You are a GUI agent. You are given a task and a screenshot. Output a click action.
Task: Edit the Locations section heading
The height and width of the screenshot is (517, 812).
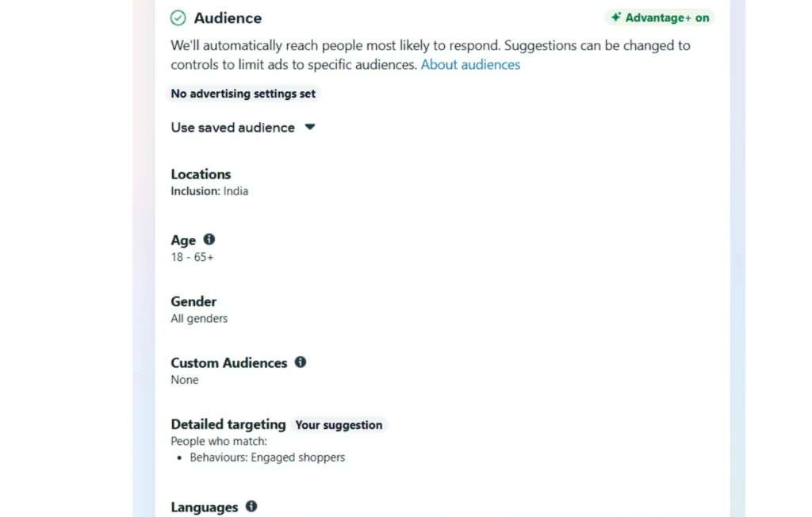[201, 174]
